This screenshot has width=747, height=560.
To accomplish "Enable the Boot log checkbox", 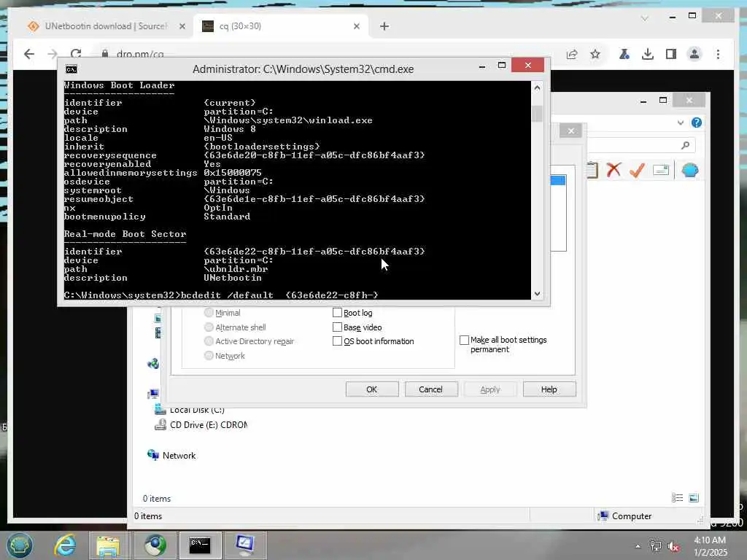I will pos(337,312).
